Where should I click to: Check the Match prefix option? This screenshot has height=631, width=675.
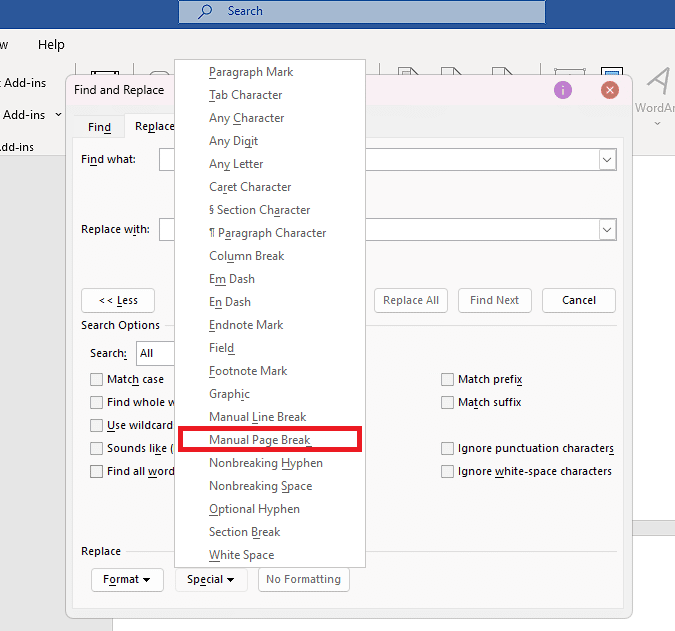[x=448, y=380]
